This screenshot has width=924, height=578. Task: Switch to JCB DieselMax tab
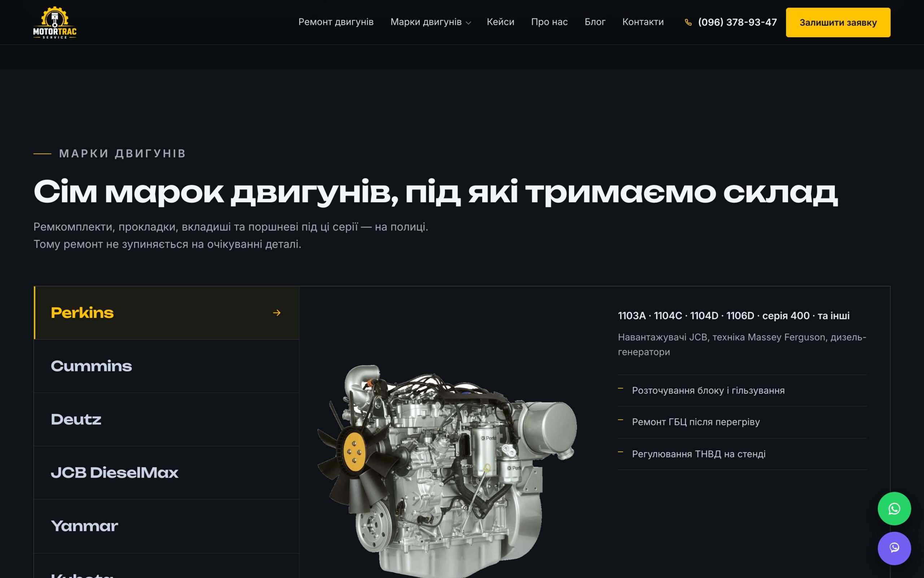166,473
